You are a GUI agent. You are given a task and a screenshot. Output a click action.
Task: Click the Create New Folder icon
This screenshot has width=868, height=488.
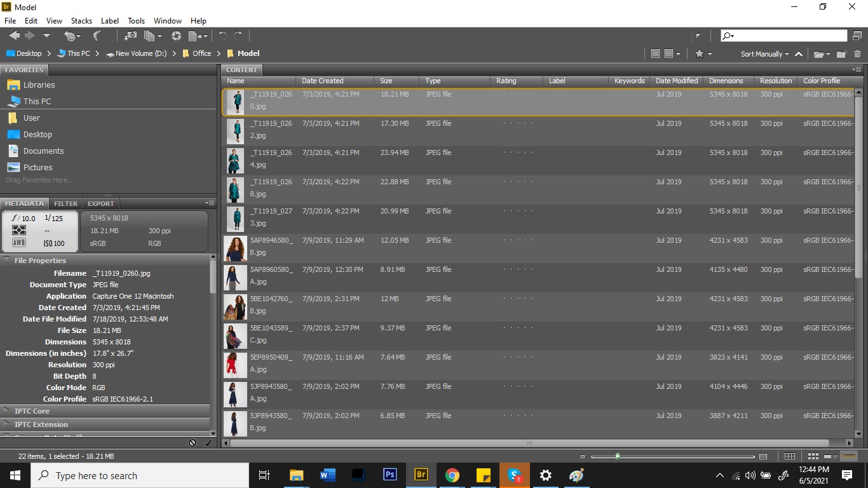(x=842, y=54)
